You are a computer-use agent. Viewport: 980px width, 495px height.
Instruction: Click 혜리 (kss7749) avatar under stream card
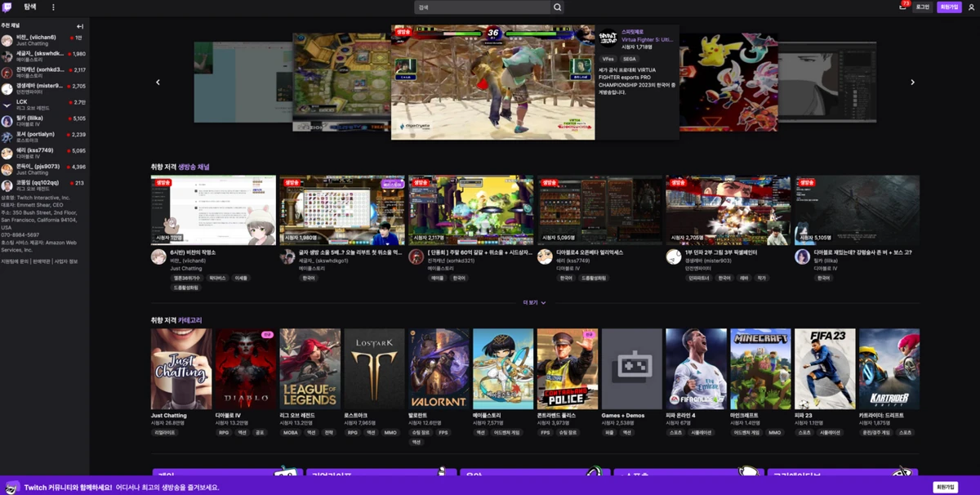545,256
